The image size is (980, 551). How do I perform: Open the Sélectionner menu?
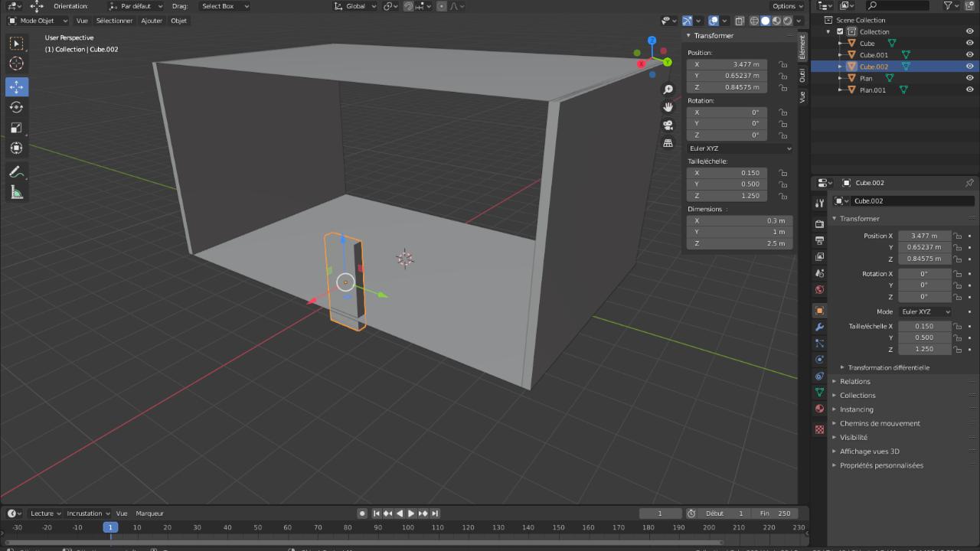click(114, 21)
